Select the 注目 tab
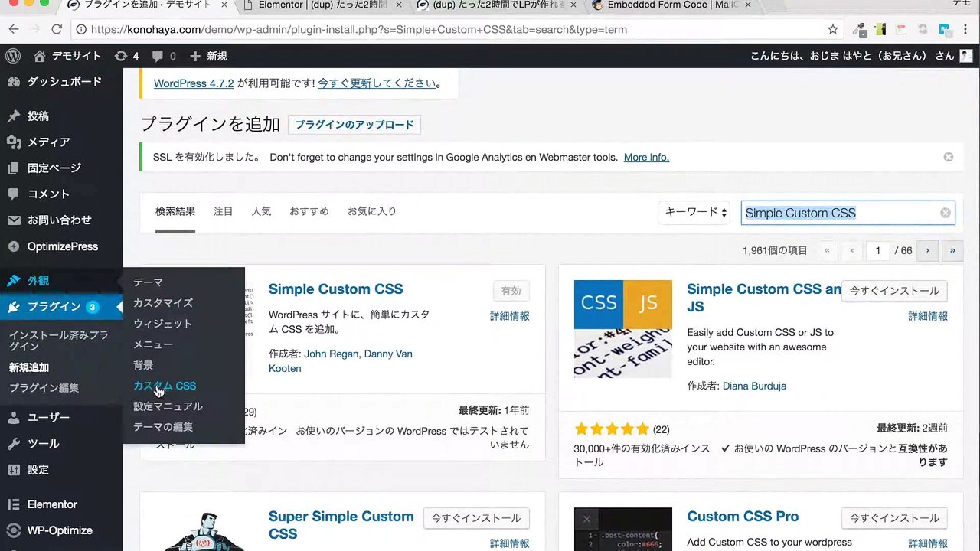Viewport: 980px width, 551px height. [x=223, y=211]
